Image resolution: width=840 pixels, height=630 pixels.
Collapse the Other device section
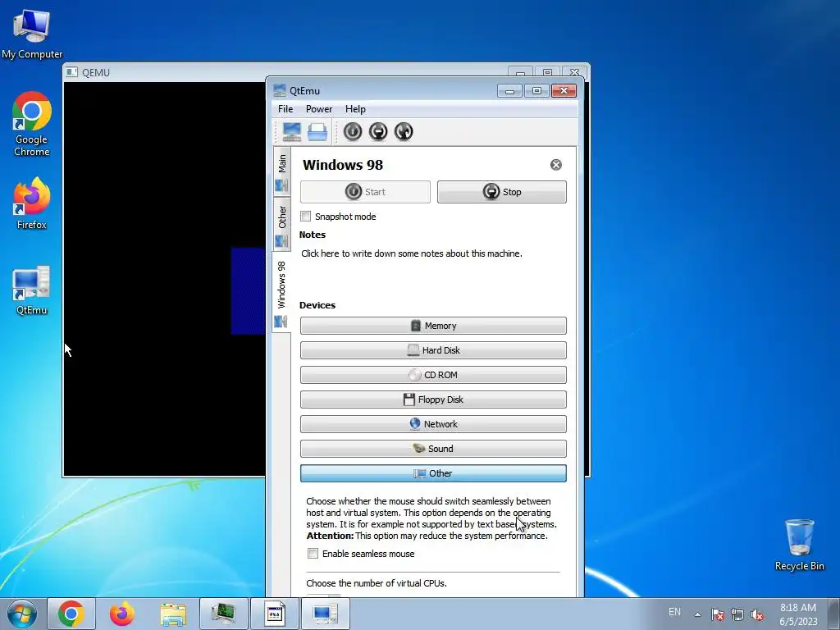click(x=433, y=473)
